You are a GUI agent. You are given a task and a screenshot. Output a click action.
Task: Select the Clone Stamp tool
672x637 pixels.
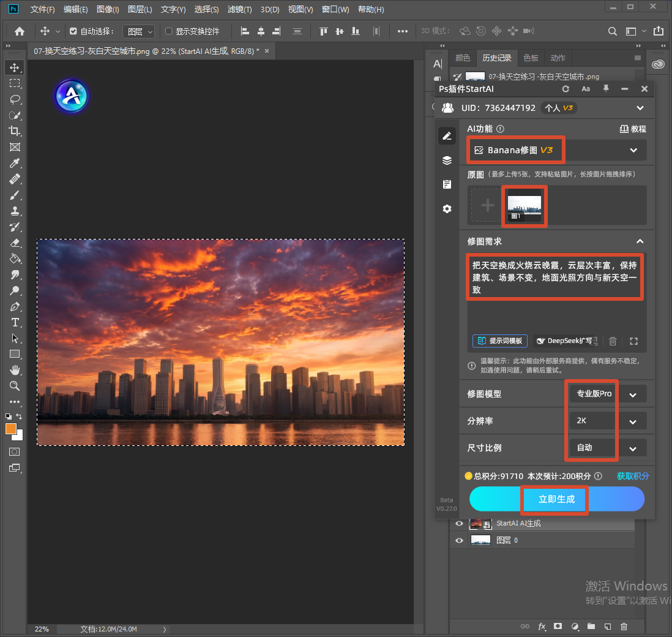pos(15,211)
